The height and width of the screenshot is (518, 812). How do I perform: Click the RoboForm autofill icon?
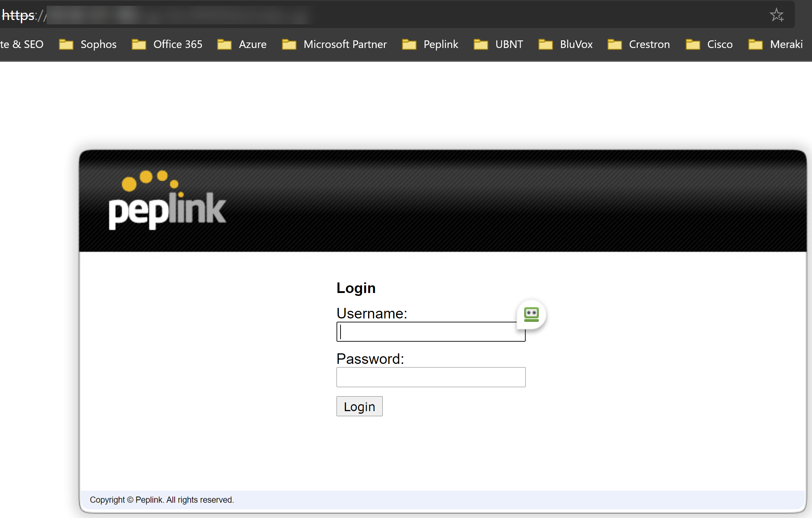532,314
